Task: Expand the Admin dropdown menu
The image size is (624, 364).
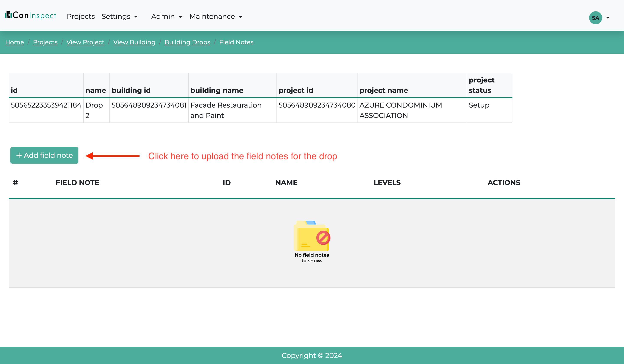Action: click(x=167, y=16)
